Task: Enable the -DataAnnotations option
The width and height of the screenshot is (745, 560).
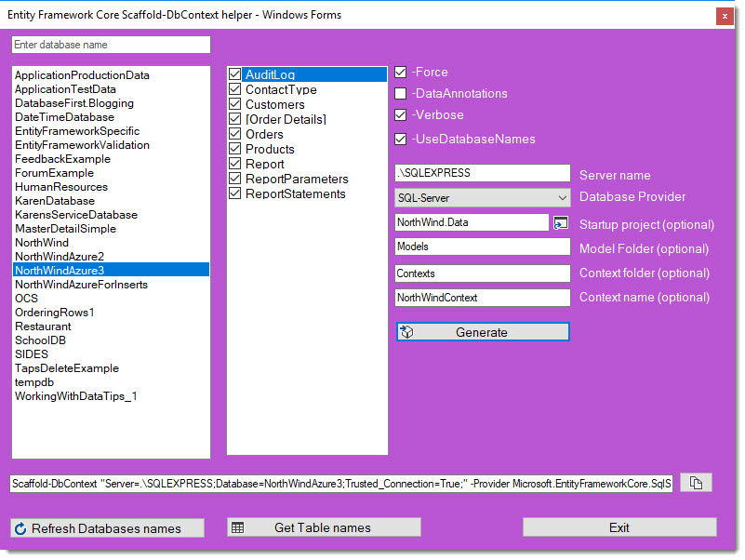Action: 401,93
